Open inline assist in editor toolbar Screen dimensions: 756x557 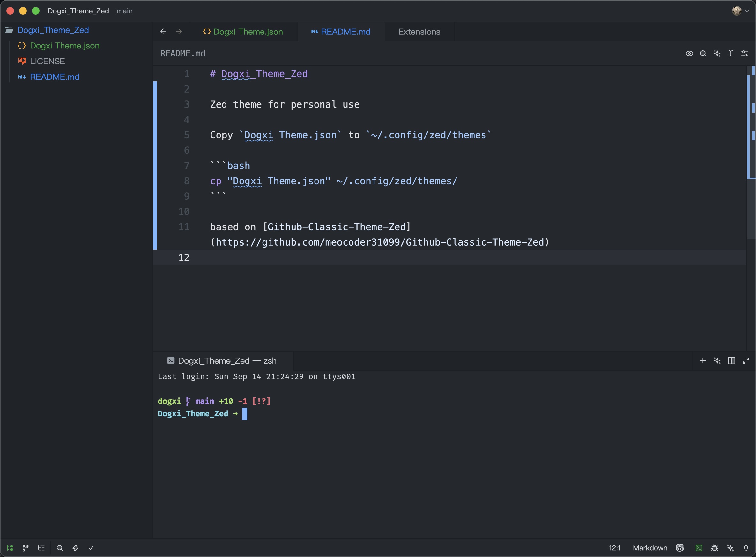pos(717,53)
